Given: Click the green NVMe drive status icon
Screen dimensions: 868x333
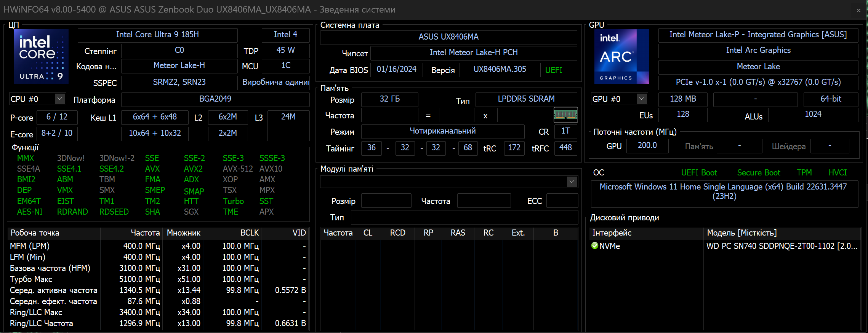Looking at the screenshot, I should pos(594,246).
